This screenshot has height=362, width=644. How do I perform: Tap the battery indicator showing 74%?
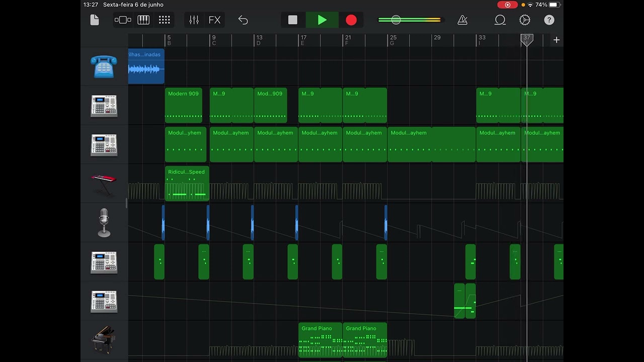547,5
